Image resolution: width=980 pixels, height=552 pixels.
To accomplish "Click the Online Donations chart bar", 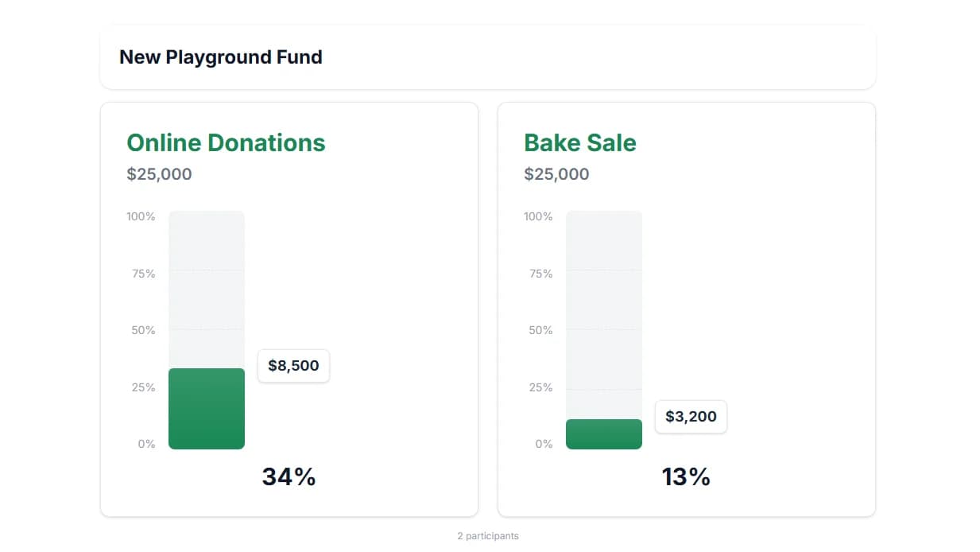I will (x=206, y=406).
